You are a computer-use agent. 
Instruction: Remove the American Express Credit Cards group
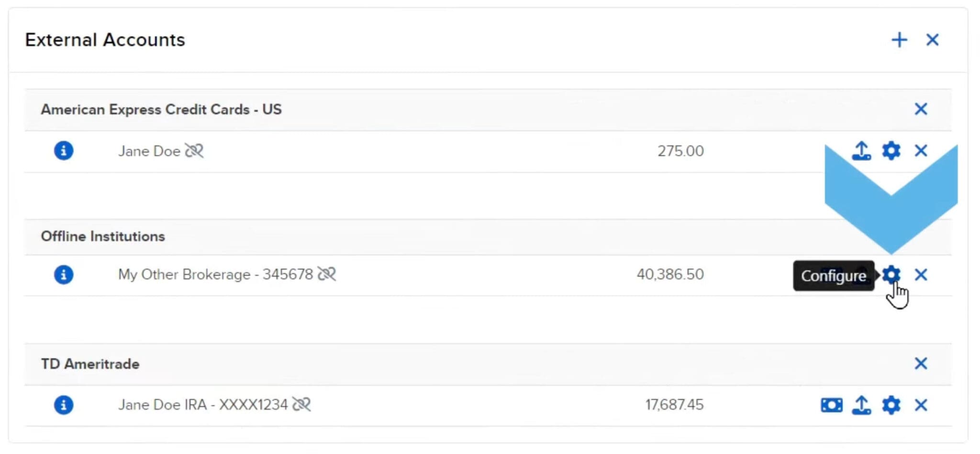coord(921,110)
